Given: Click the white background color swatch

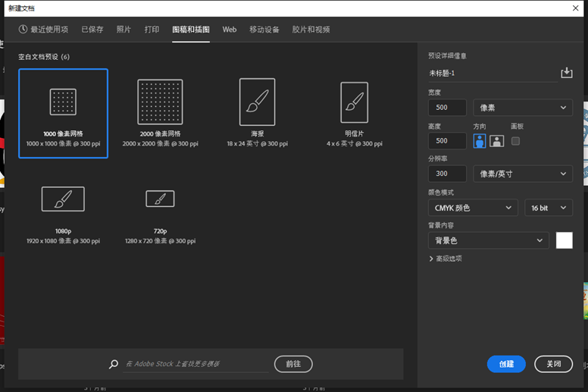Looking at the screenshot, I should point(565,240).
